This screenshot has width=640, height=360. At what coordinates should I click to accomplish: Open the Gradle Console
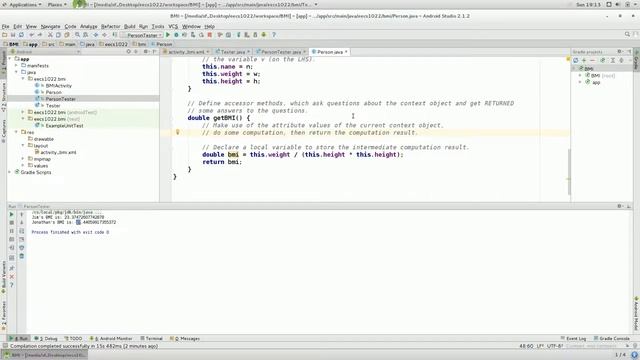[x=611, y=338]
